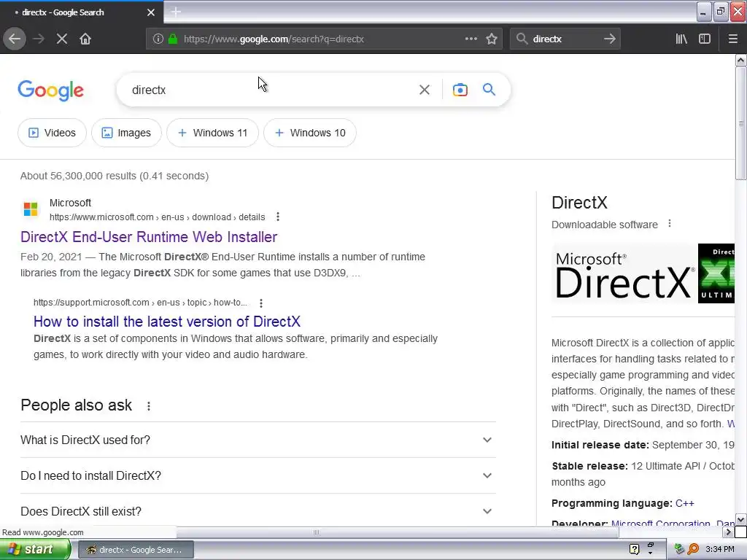Open the Windows Start menu
The image size is (747, 560).
coord(35,550)
